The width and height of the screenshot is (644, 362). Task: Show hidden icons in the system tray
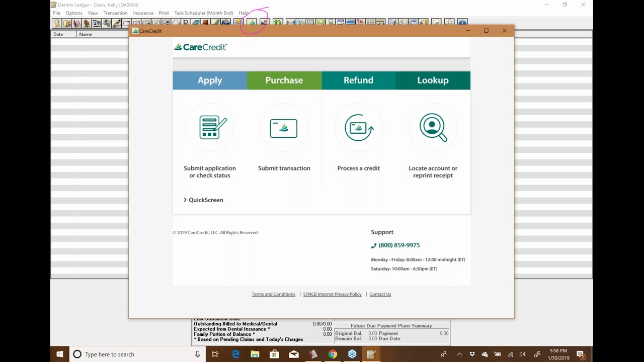click(459, 354)
